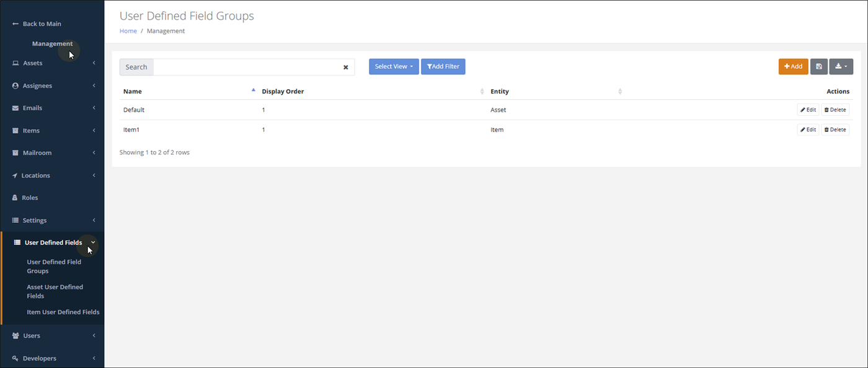Viewport: 868px width, 368px height.
Task: Select Roles in the sidebar
Action: [30, 198]
